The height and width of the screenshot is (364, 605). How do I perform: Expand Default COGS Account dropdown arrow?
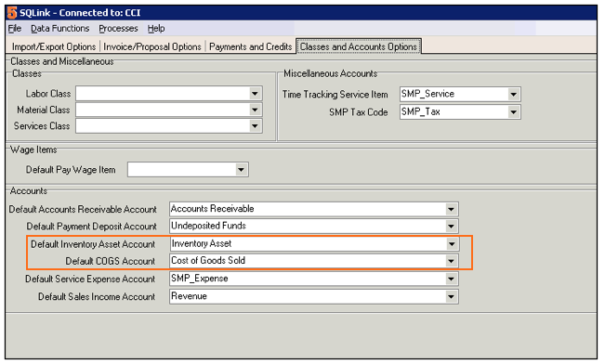click(x=451, y=261)
